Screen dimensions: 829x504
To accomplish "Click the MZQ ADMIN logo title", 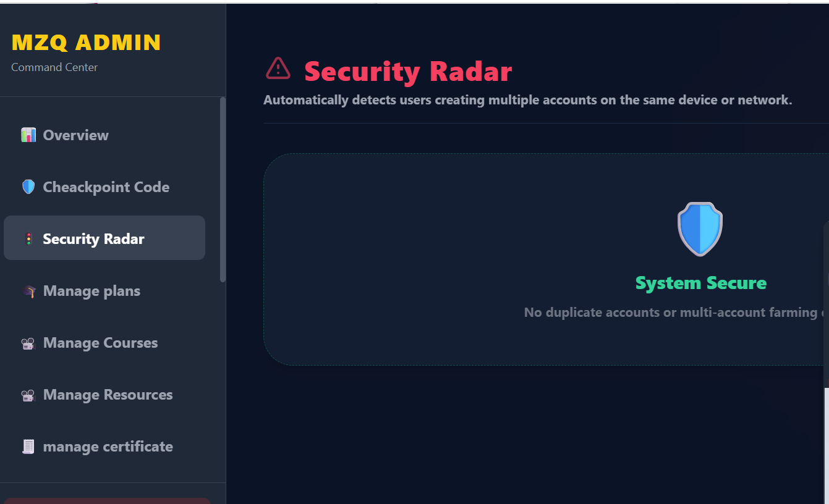I will 86,43.
